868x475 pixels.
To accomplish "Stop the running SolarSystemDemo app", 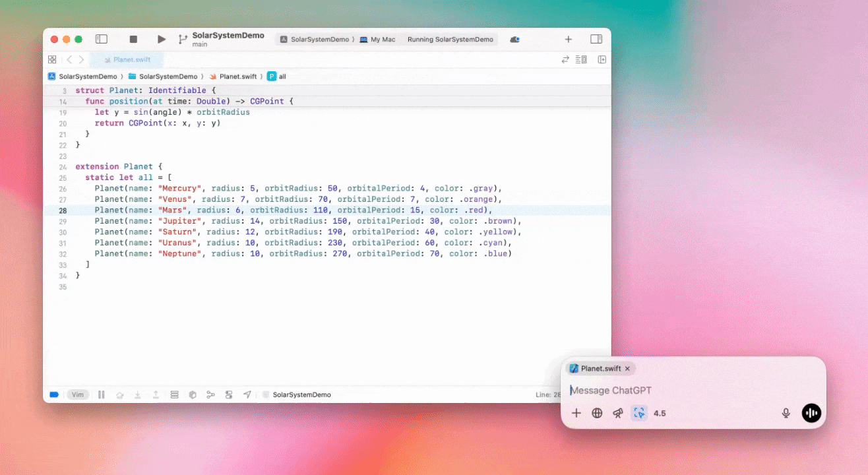I will [x=133, y=39].
